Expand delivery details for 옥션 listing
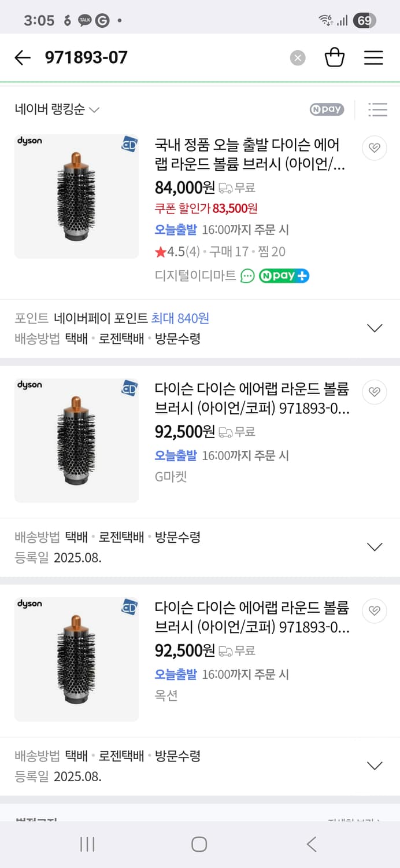The width and height of the screenshot is (400, 868). [375, 766]
